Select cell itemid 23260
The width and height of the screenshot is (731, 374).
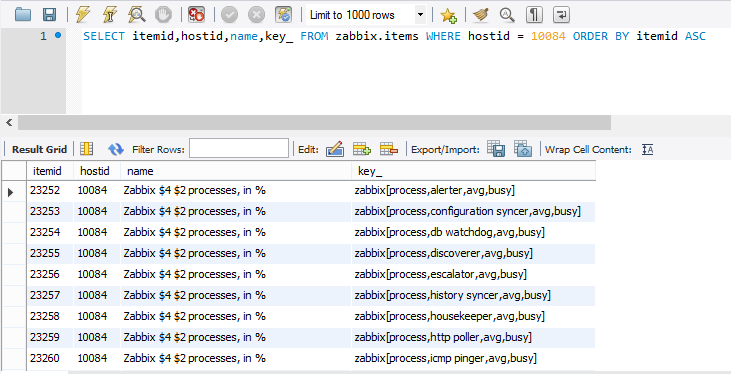click(50, 358)
